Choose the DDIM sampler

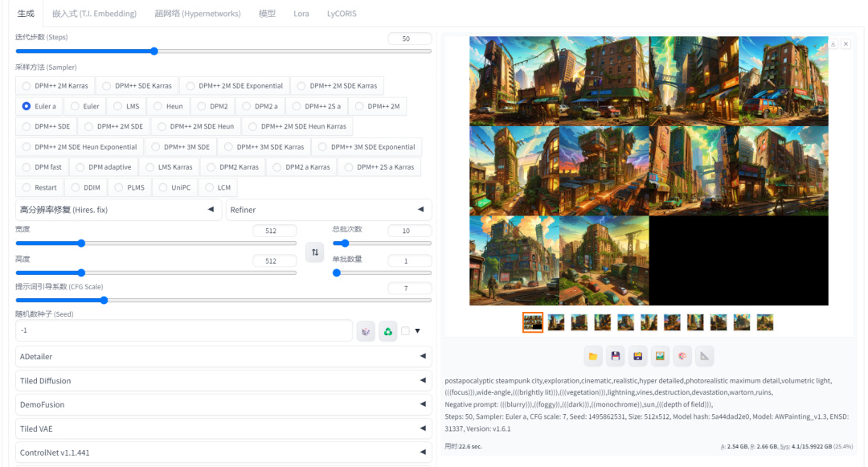click(85, 187)
